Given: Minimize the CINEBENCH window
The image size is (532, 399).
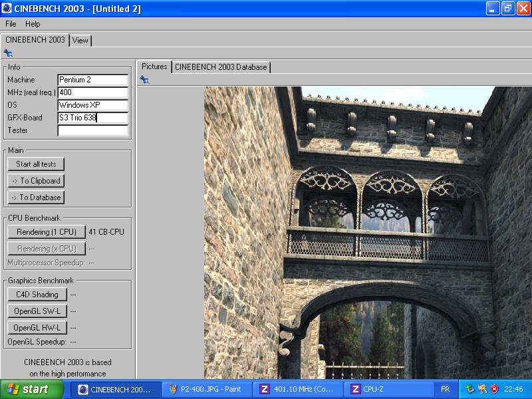Looking at the screenshot, I should tap(493, 8).
